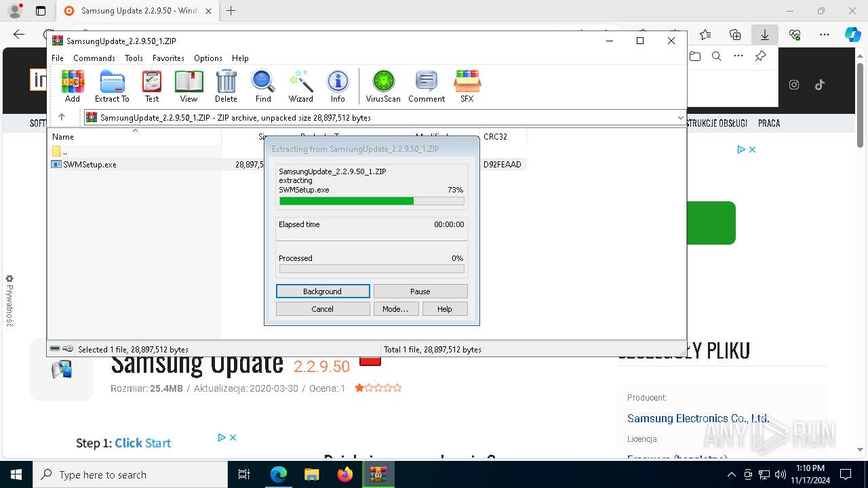The height and width of the screenshot is (488, 868).
Task: Open the Commands menu
Action: pyautogui.click(x=94, y=58)
